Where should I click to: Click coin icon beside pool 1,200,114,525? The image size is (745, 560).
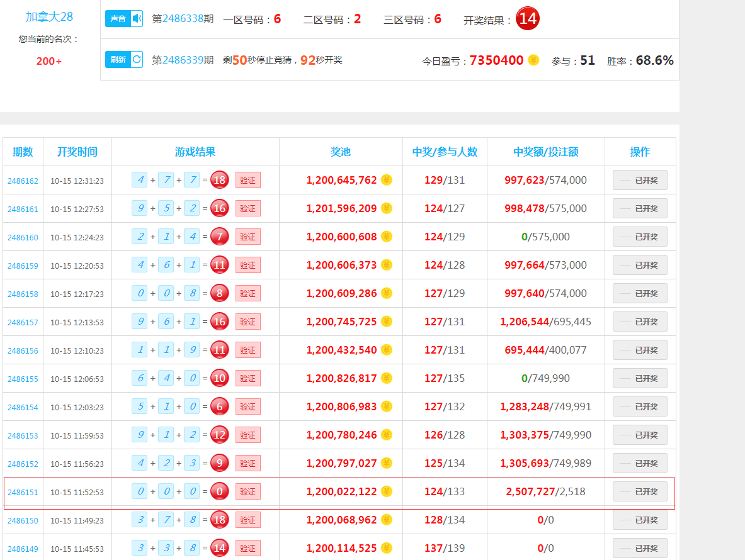pyautogui.click(x=387, y=548)
